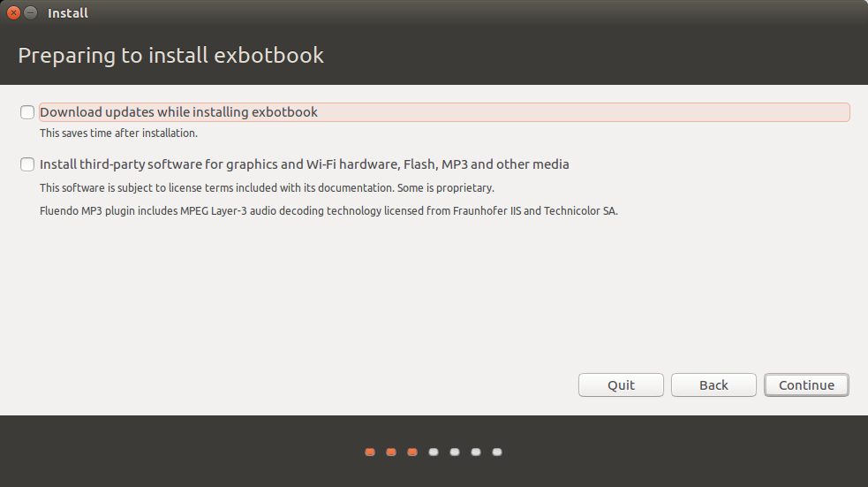
Task: Proceed with the Continue button
Action: click(806, 385)
